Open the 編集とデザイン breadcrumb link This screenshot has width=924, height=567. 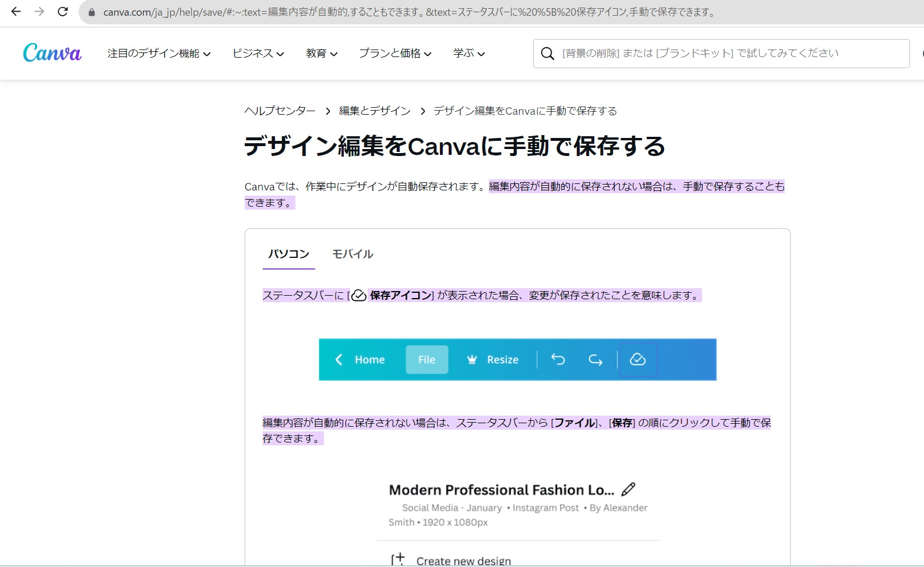coord(375,111)
